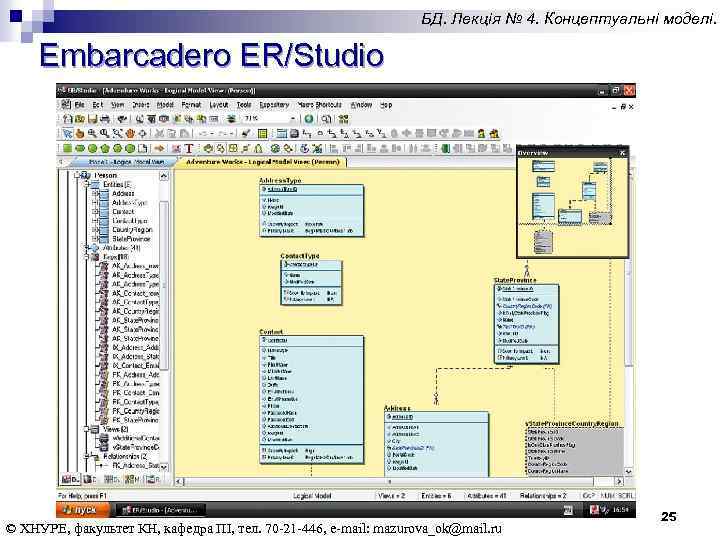720x540 pixels.
Task: Click the 'Entities = 6' status bar text
Action: click(x=436, y=496)
